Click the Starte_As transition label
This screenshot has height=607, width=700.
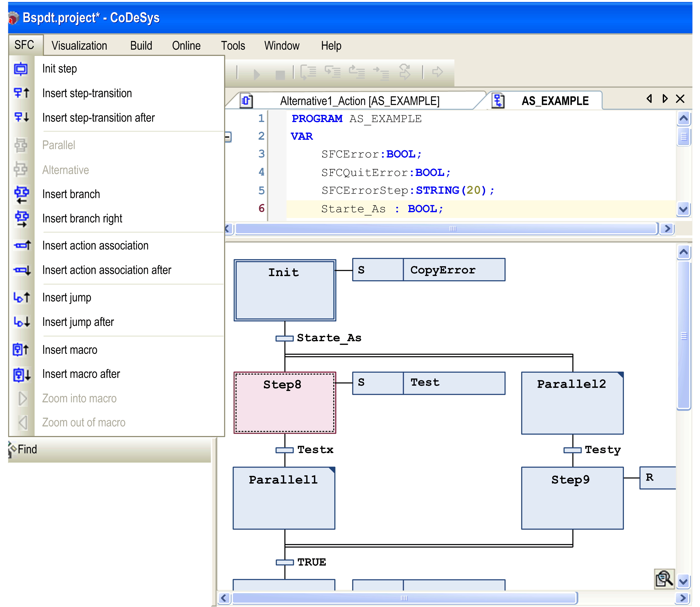pyautogui.click(x=329, y=338)
